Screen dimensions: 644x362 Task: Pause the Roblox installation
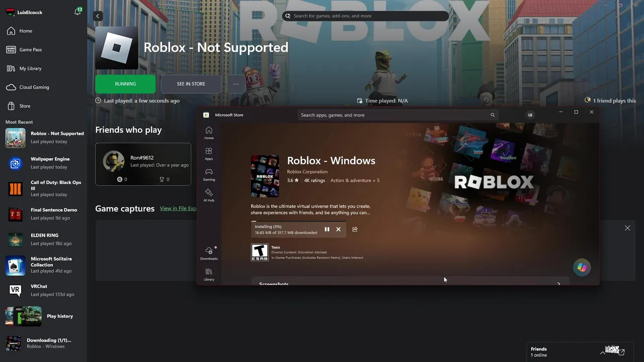327,229
